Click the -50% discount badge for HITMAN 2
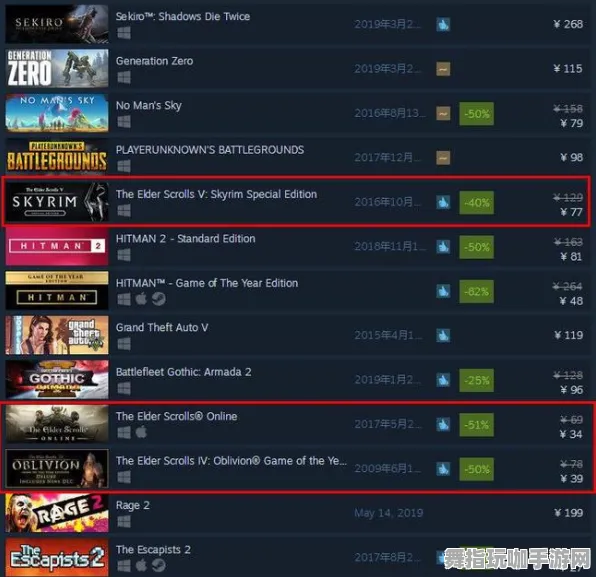This screenshot has height=577, width=596. click(x=477, y=247)
